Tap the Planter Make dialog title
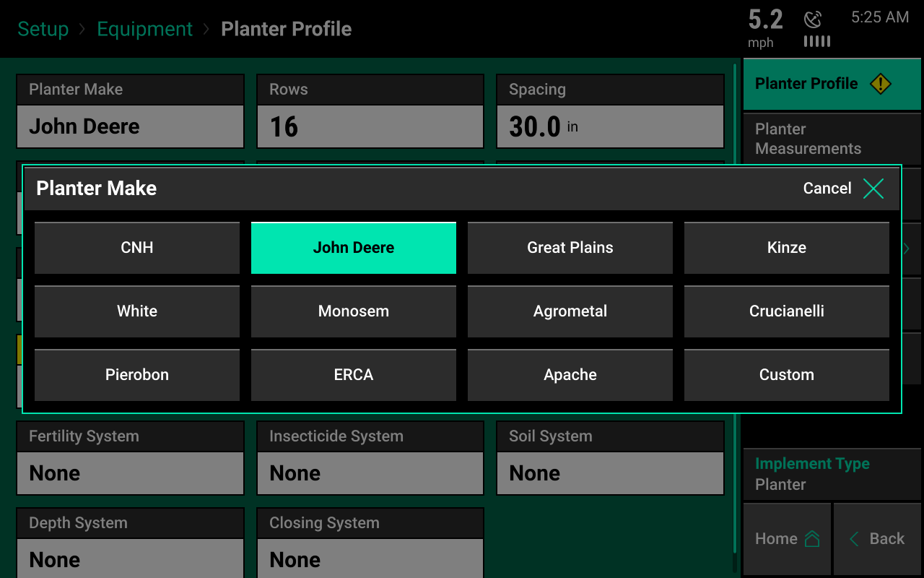The image size is (924, 578). coord(97,189)
